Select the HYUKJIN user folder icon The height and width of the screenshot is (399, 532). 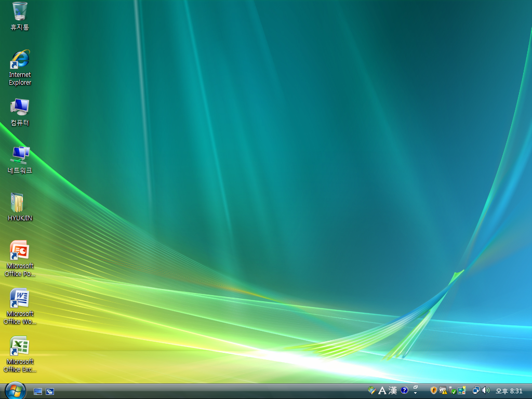20,207
